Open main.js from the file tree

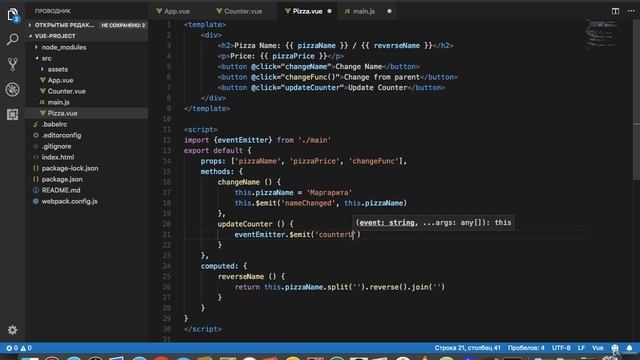pyautogui.click(x=58, y=102)
